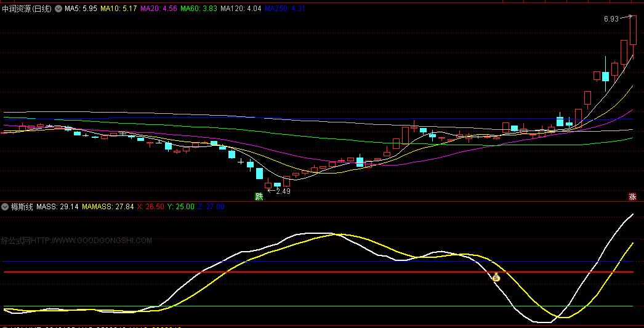Click the MA120: 4.04 label

pyautogui.click(x=241, y=9)
